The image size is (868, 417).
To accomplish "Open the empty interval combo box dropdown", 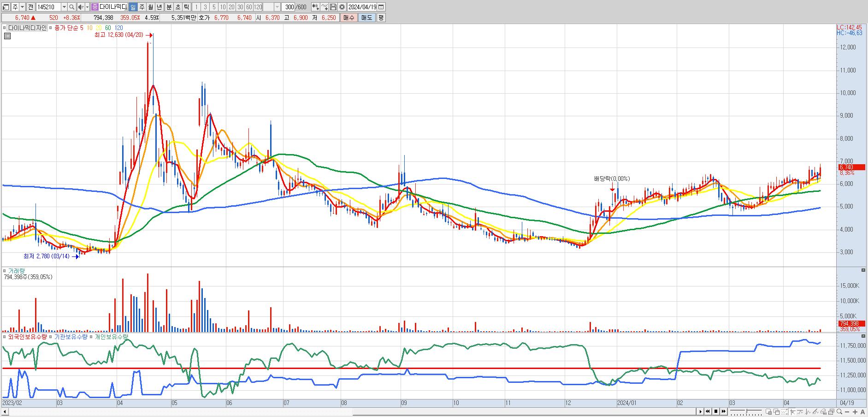I will 277,7.
